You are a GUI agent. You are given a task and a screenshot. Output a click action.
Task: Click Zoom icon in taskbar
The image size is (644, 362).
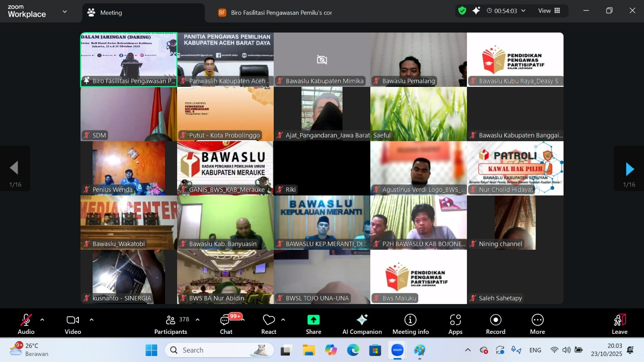(397, 350)
